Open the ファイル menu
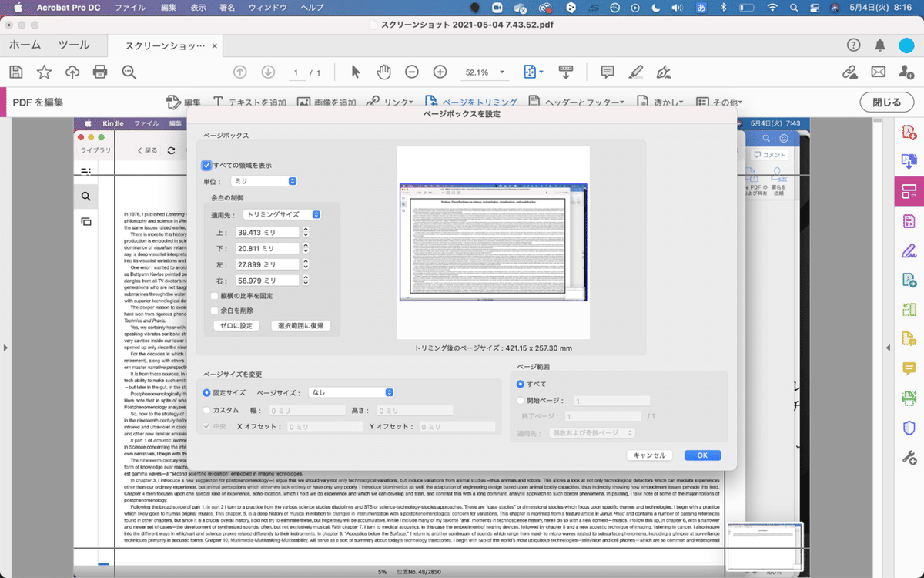The image size is (924, 578). tap(129, 8)
